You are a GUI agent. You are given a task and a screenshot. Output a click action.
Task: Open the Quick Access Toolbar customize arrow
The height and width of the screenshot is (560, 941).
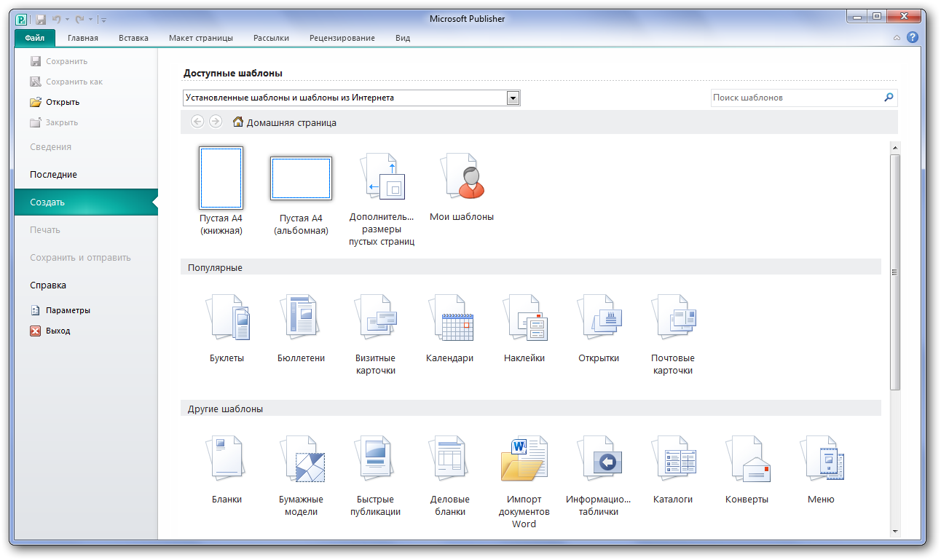(103, 20)
